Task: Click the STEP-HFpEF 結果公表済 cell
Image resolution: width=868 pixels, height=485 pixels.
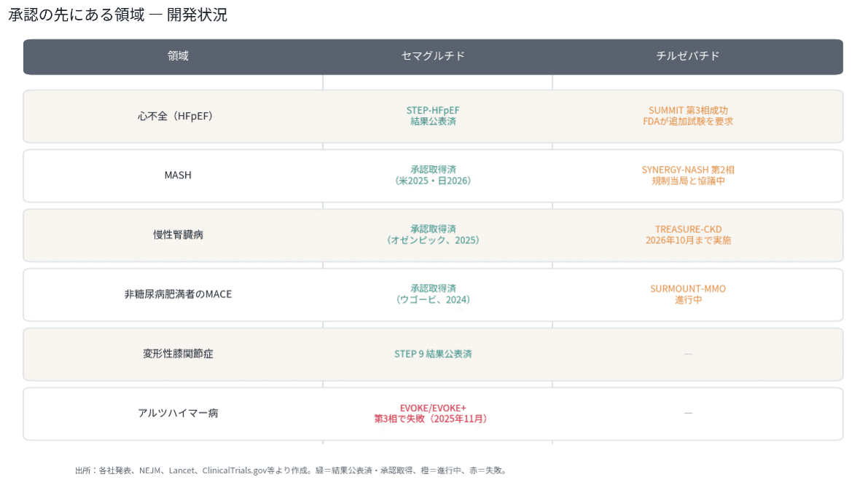Action: tap(433, 116)
